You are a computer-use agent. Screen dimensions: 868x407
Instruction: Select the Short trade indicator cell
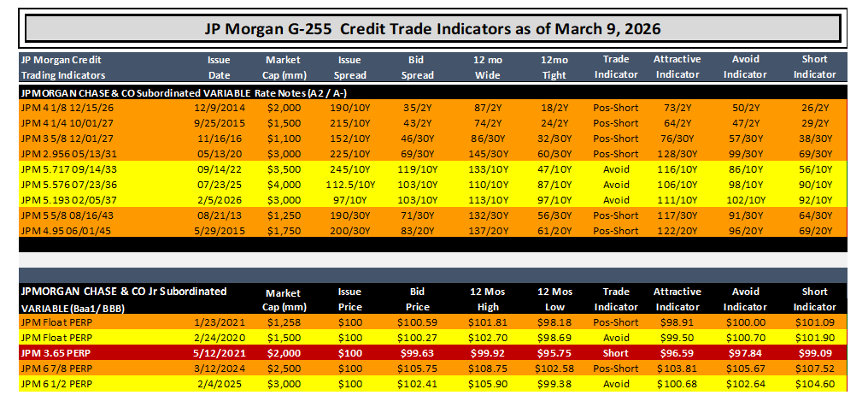click(x=616, y=353)
